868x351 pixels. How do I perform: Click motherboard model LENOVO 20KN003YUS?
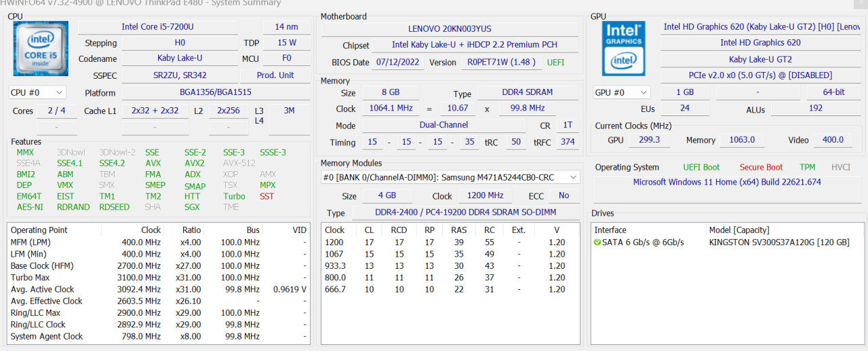[x=450, y=29]
